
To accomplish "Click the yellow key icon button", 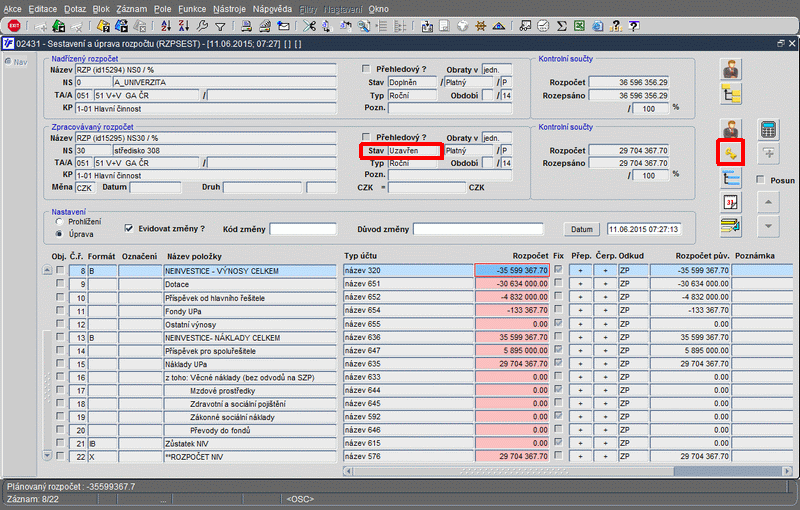I will pos(731,154).
